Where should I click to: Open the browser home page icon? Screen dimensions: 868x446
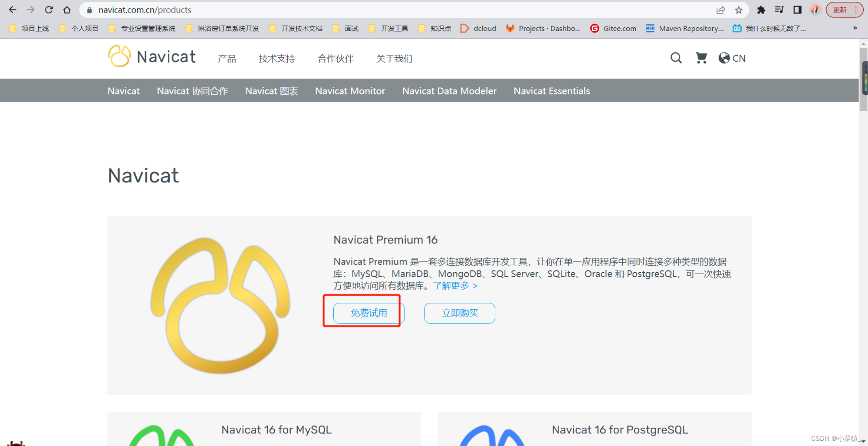coord(67,10)
